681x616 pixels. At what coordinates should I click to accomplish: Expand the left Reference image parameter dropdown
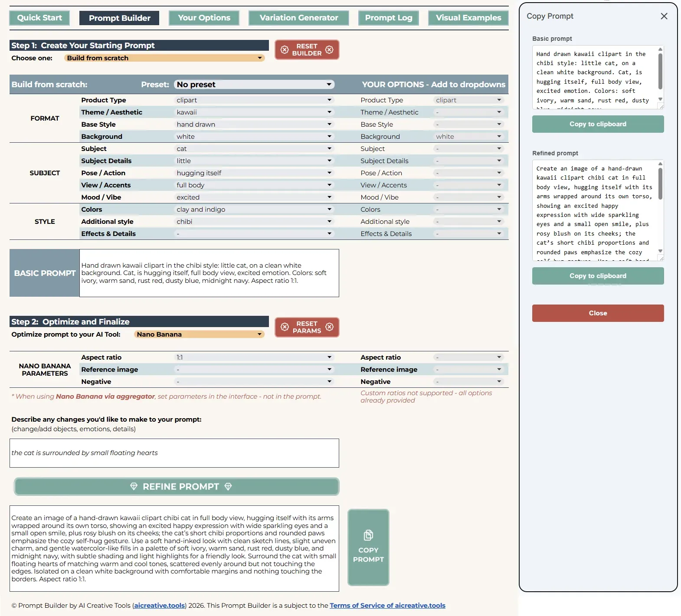coord(254,370)
